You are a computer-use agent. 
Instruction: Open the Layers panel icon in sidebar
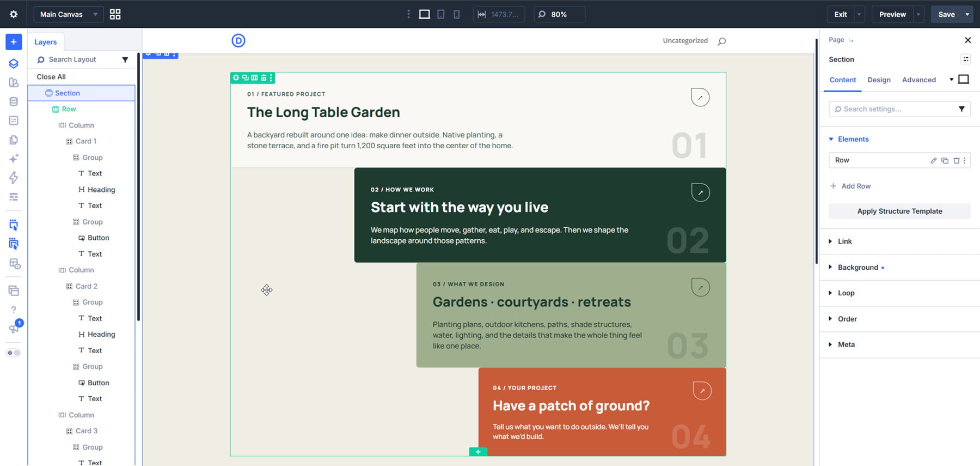tap(14, 63)
